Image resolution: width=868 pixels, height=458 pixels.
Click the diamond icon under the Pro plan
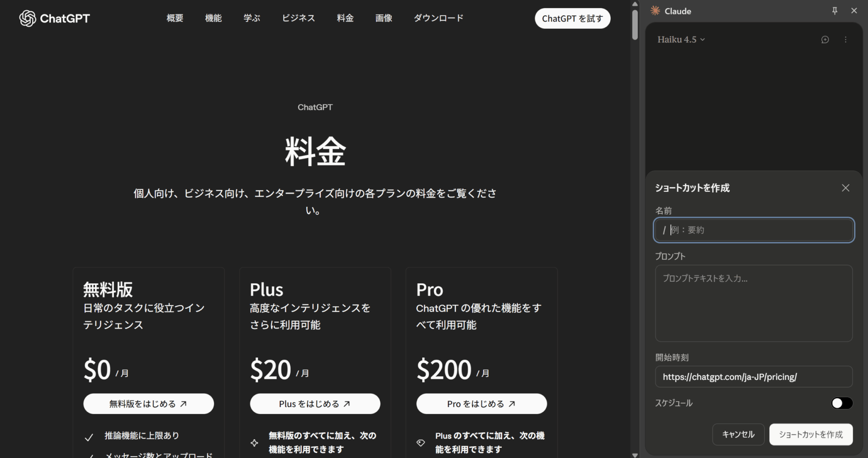click(420, 443)
